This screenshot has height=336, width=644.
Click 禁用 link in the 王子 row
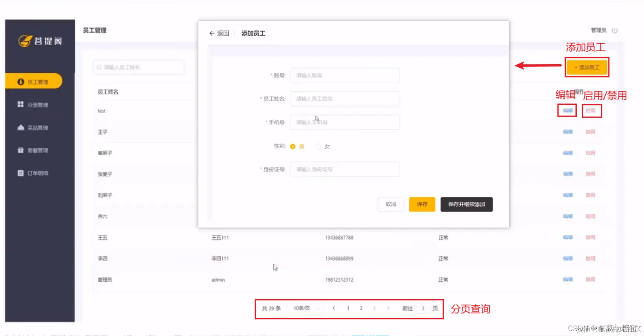(590, 132)
